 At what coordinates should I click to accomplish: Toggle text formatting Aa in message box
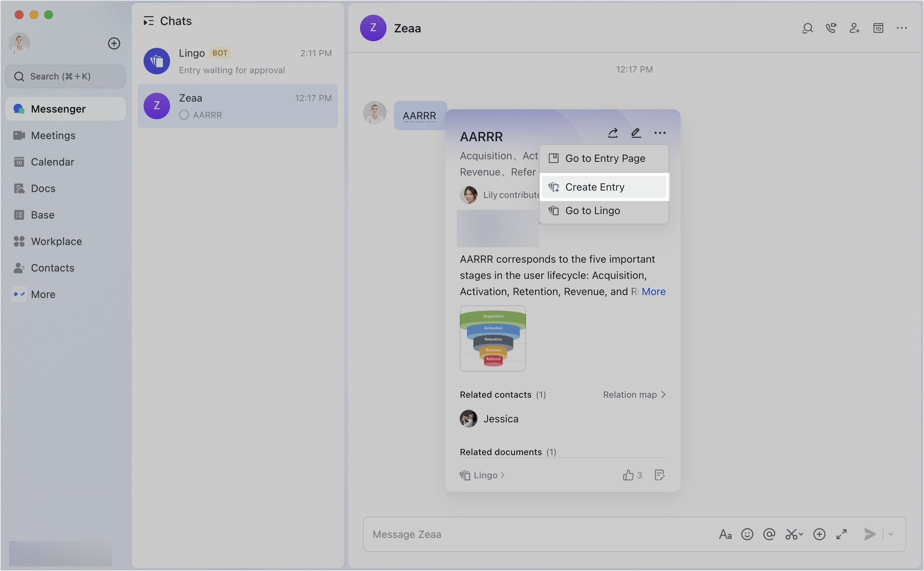725,534
